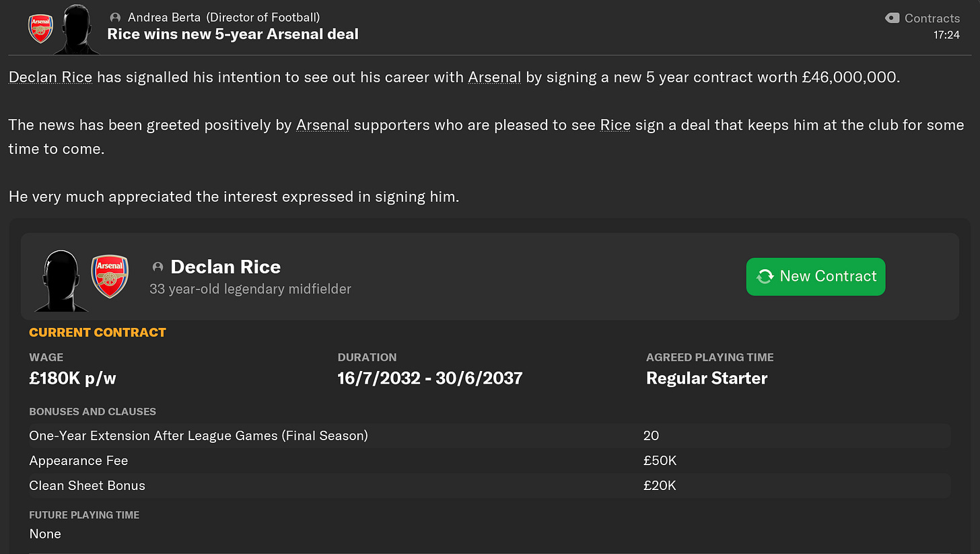Click the Declan Rice silhouette in the contract card

tap(61, 281)
